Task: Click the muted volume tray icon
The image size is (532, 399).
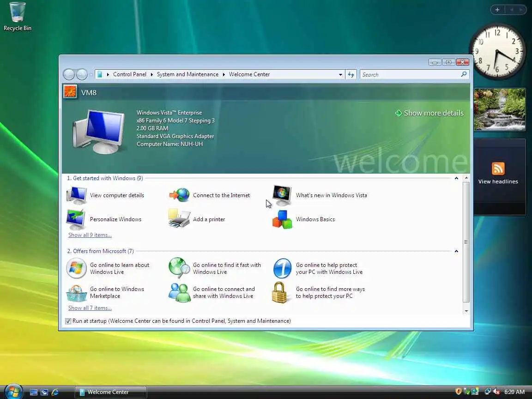Action: pos(497,392)
